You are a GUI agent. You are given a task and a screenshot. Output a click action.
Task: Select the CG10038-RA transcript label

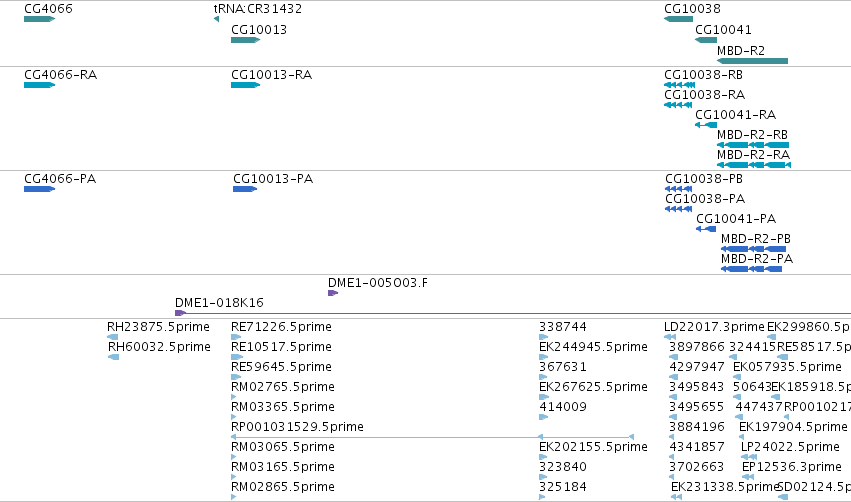pyautogui.click(x=704, y=95)
